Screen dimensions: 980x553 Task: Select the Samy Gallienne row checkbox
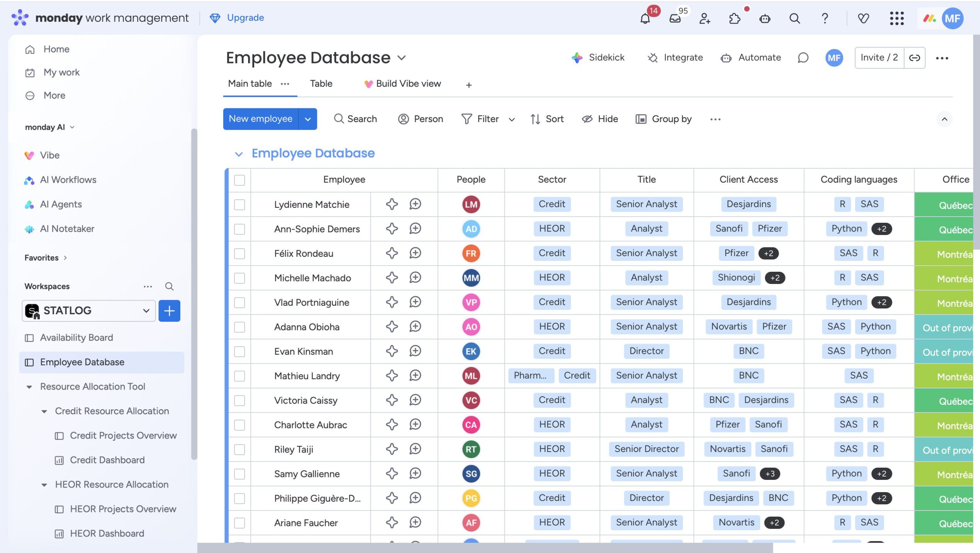click(240, 474)
